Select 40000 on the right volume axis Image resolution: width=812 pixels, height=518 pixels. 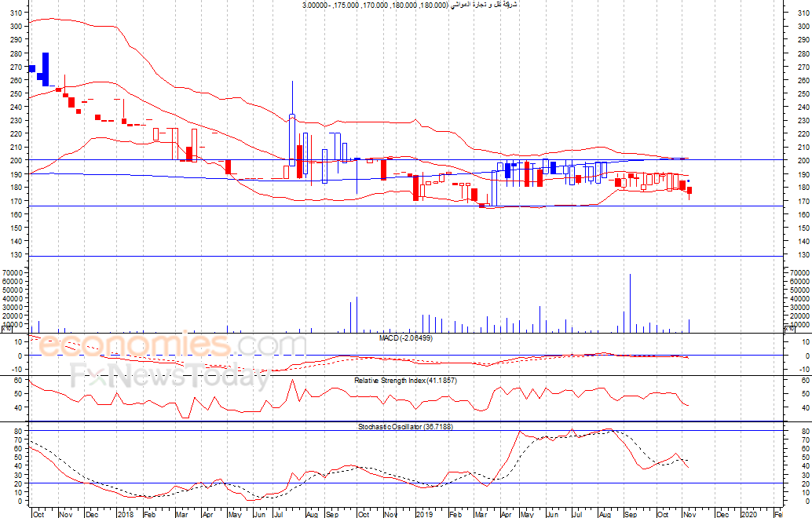pos(800,298)
